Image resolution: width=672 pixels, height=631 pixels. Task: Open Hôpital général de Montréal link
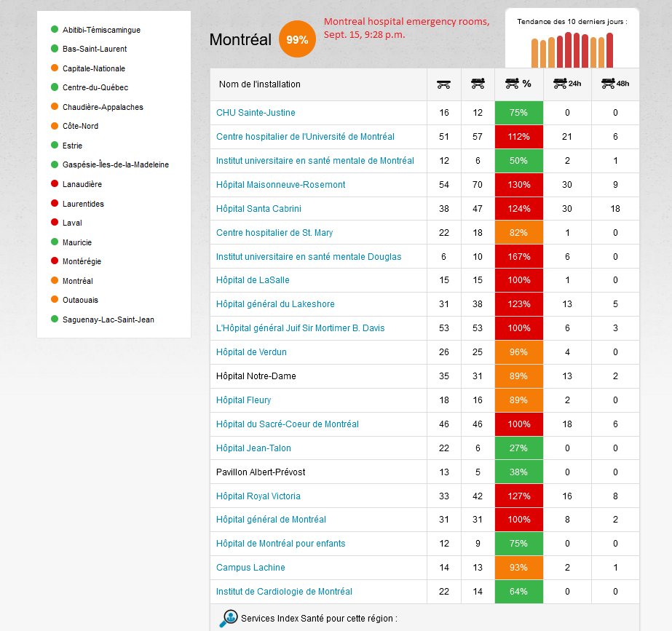coord(271,520)
